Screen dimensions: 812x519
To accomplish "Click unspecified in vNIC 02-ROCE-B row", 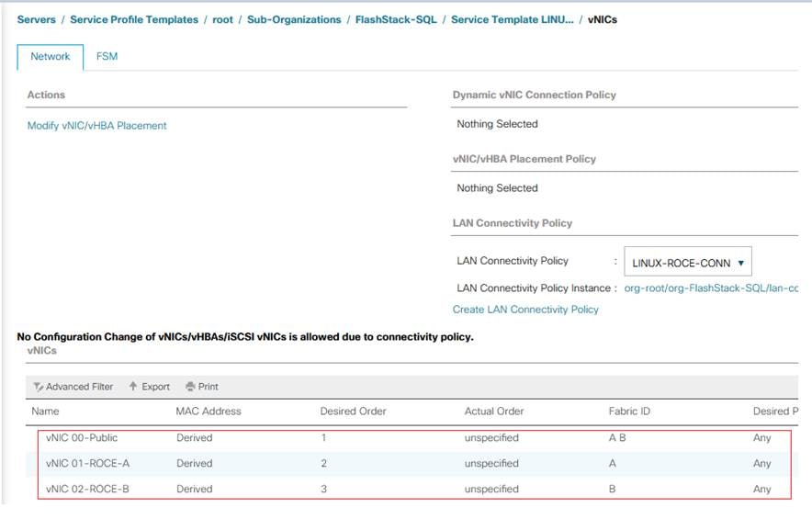I will coord(491,490).
